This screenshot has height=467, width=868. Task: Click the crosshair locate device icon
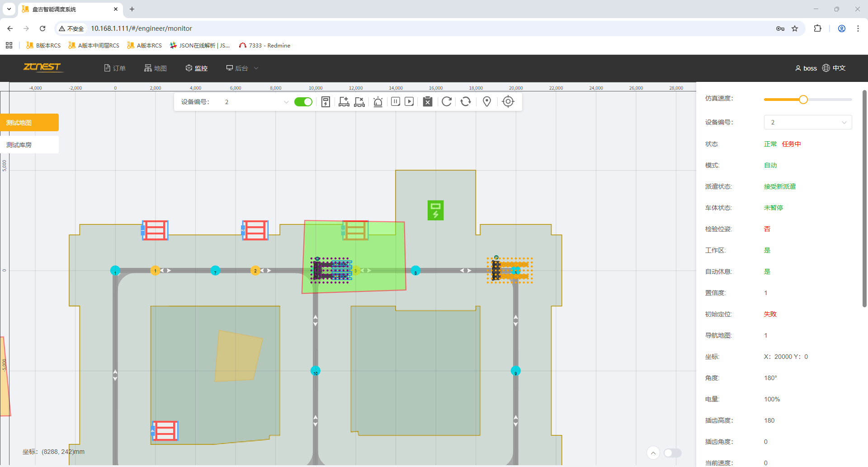[x=508, y=102]
